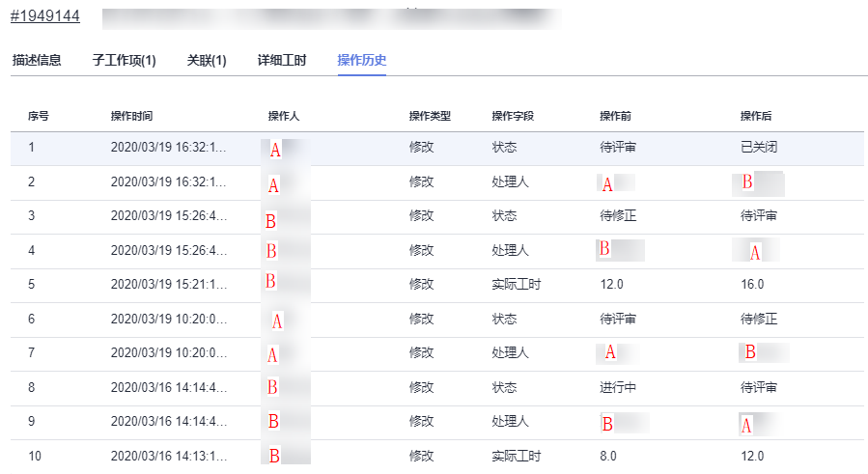Go to the 详细工时 tab
868x474 pixels.
[x=282, y=60]
